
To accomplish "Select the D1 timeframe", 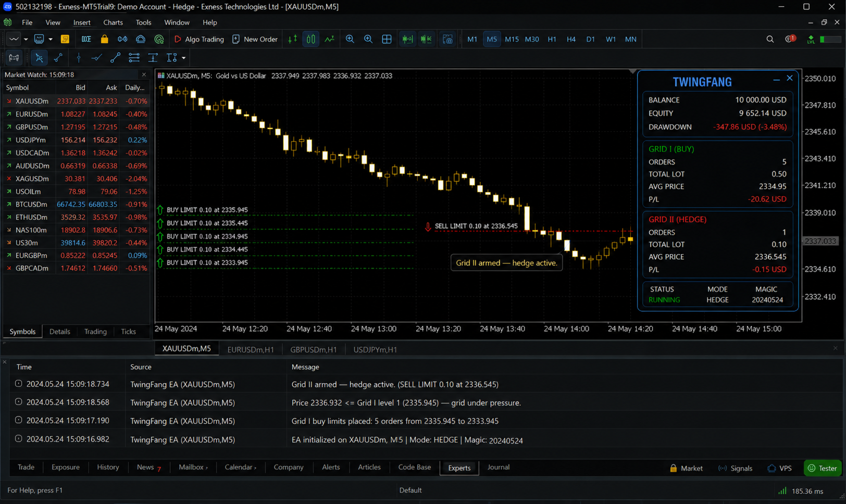I will (x=590, y=39).
